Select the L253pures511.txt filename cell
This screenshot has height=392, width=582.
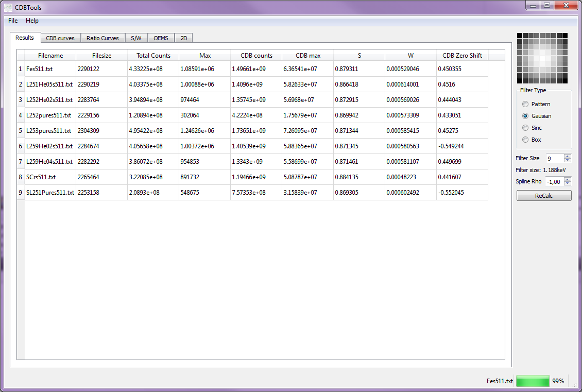click(x=50, y=131)
